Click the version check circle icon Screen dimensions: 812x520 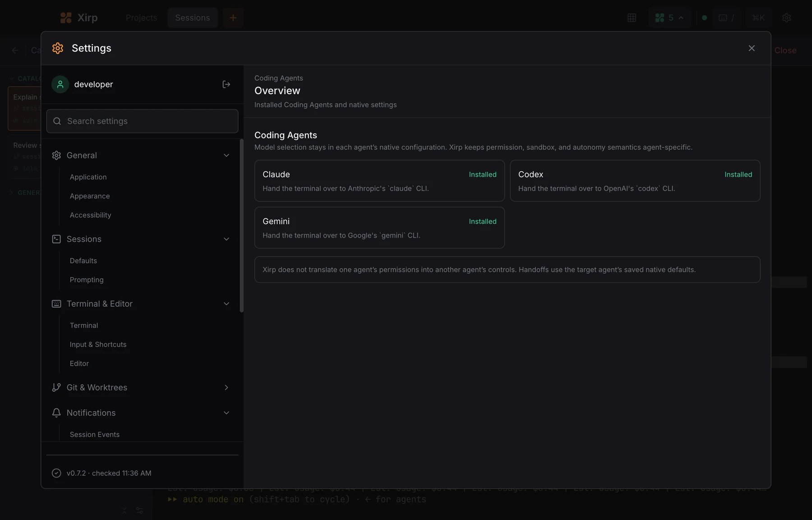tap(56, 473)
